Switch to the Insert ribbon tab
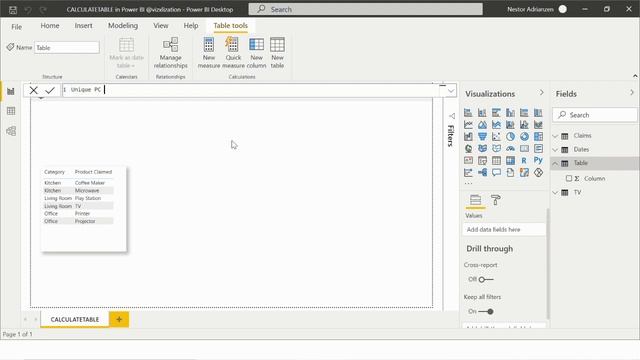Screen dimensions: 640x360 click(x=83, y=26)
